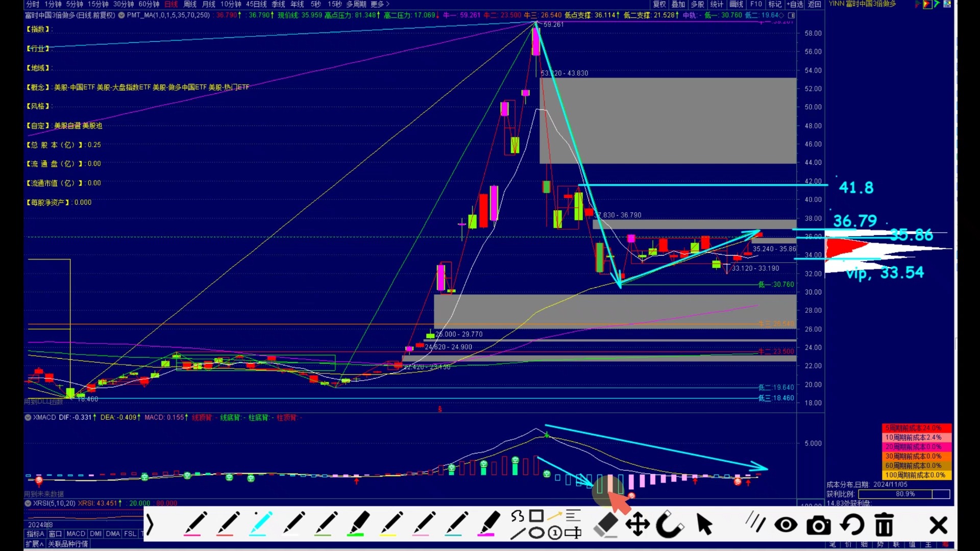Switch to the DMA indicator tab
980x551 pixels.
113,534
